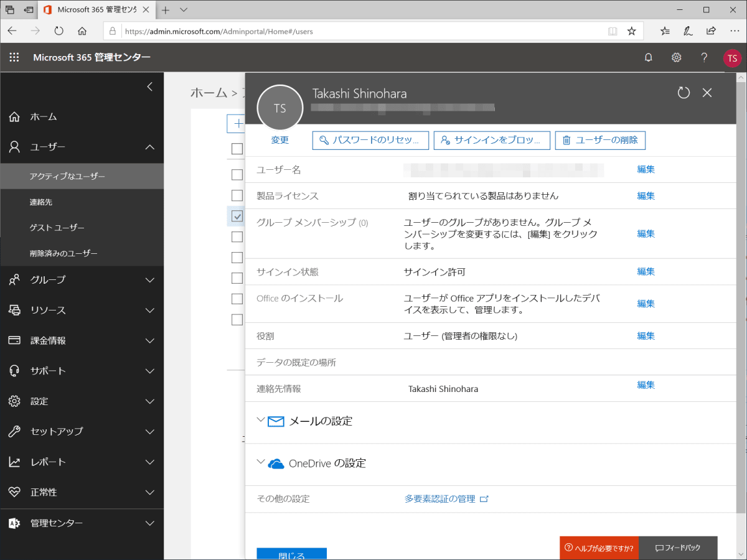Viewport: 747px width, 560px height.
Task: Click browser reload button
Action: click(x=59, y=30)
